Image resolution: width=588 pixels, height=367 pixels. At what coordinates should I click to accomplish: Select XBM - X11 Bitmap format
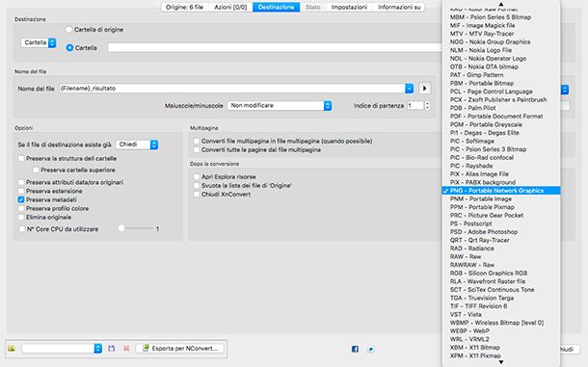[x=501, y=347]
